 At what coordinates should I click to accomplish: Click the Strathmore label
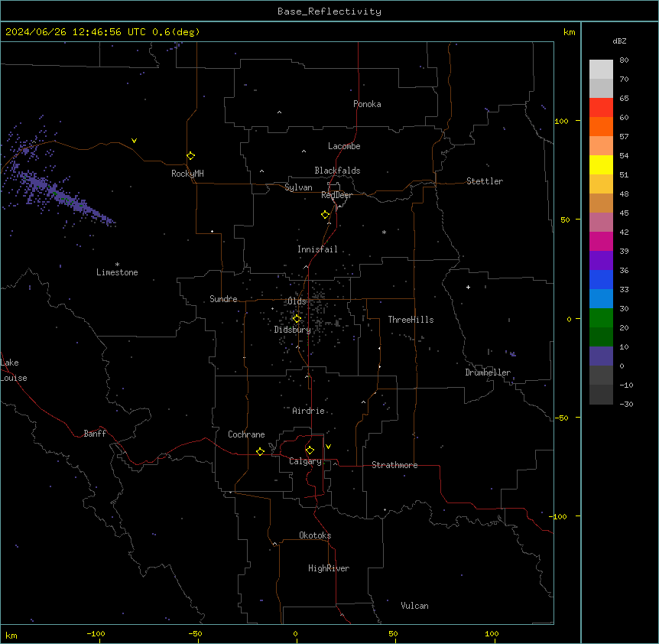[x=394, y=465]
